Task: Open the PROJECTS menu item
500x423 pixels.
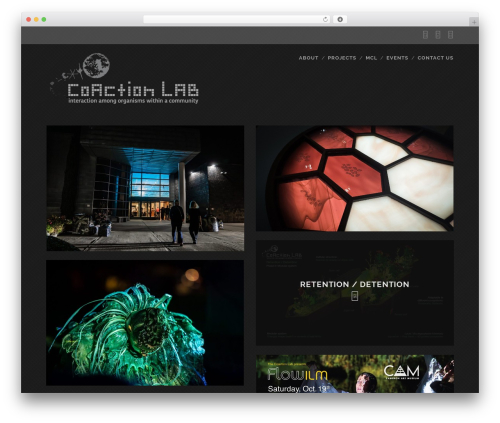Action: coord(342,58)
